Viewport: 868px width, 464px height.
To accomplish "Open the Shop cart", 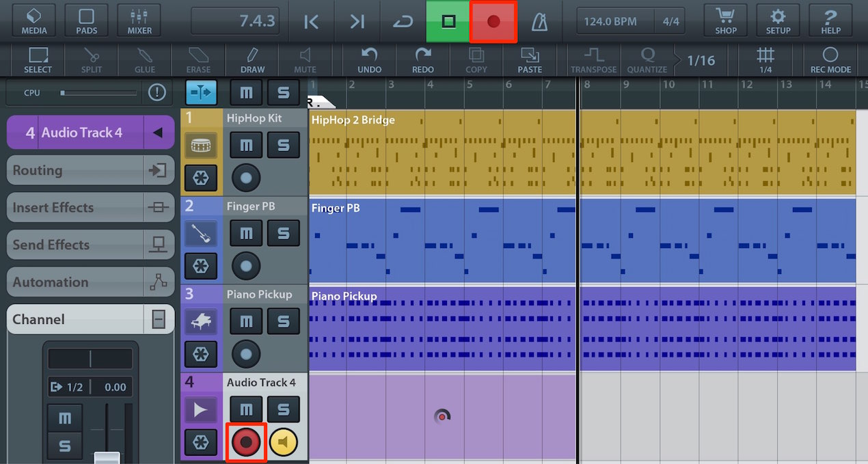I will click(x=726, y=21).
